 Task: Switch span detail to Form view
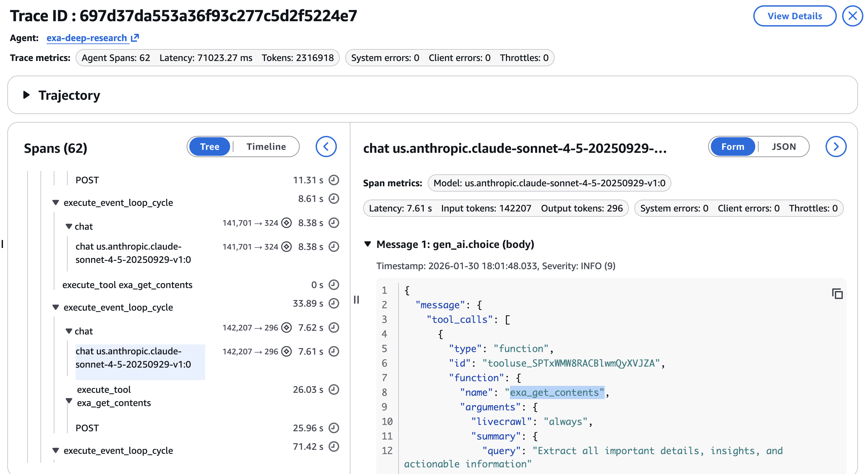point(732,147)
